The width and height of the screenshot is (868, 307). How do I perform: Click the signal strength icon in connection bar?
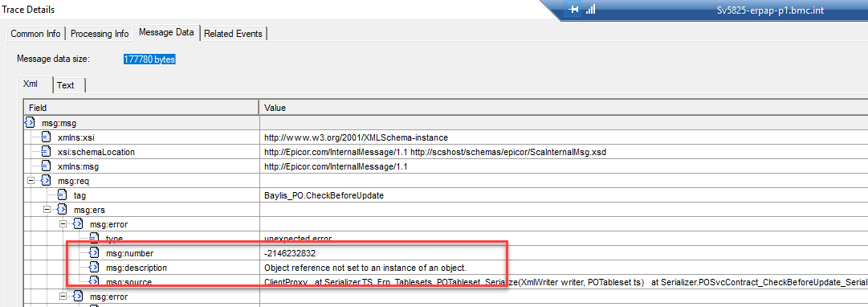pyautogui.click(x=590, y=10)
